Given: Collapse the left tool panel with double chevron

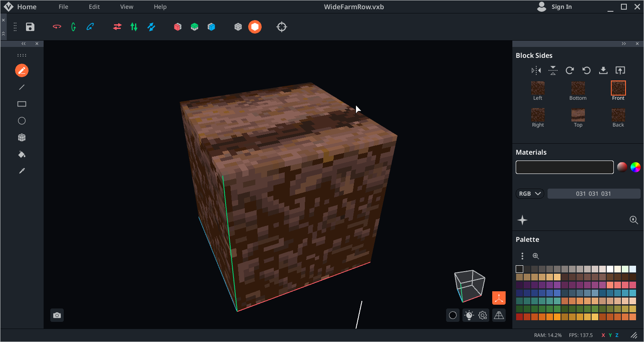Looking at the screenshot, I should pos(23,44).
